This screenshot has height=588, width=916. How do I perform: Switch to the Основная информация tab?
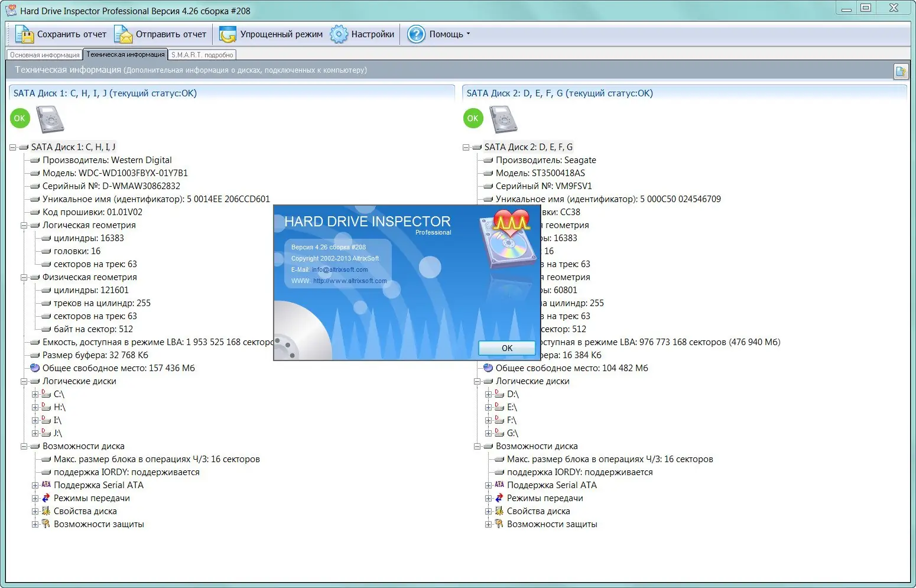(x=45, y=55)
